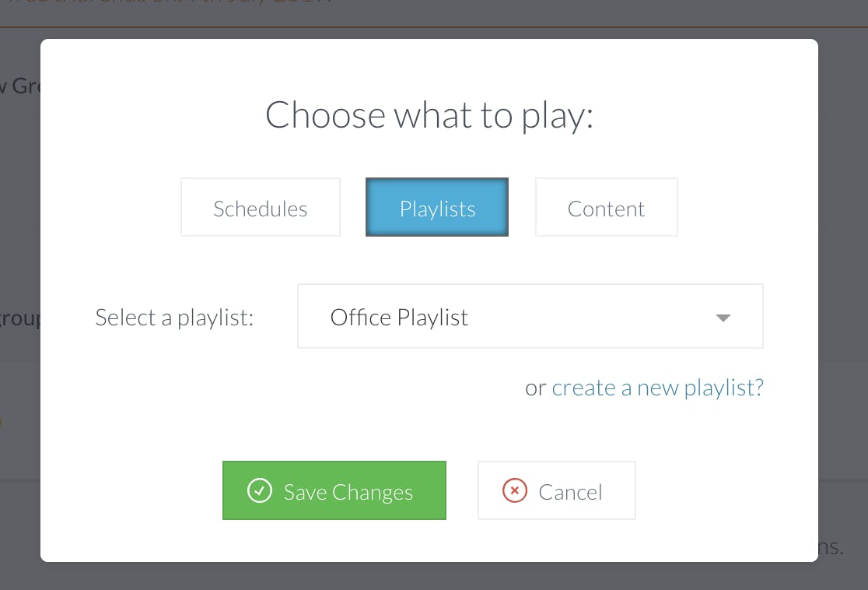Click the cut-off 'ns.' text at right
868x590 pixels.
pyautogui.click(x=831, y=546)
